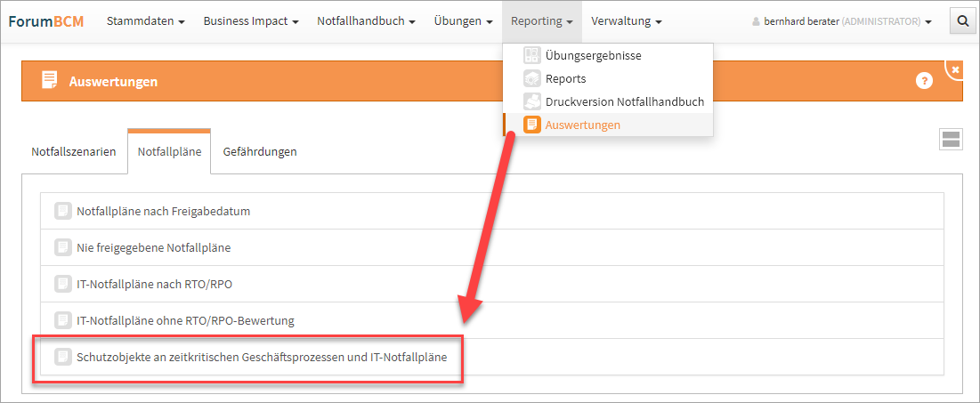980x403 pixels.
Task: Select Auswertungen in the Reporting menu
Action: click(x=582, y=125)
